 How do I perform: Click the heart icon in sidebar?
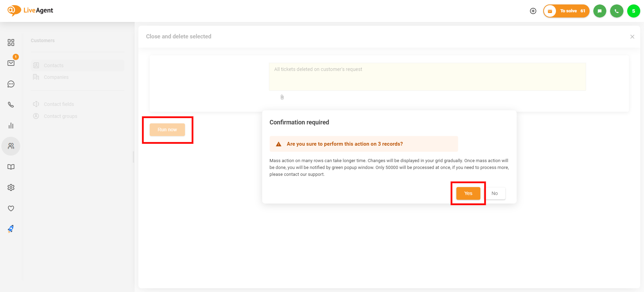point(11,208)
